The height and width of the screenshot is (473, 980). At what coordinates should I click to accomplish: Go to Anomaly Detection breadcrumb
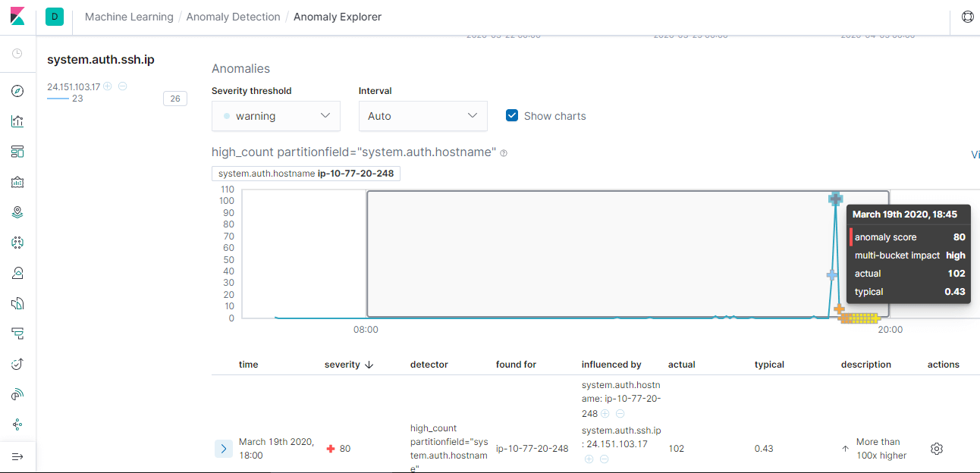pyautogui.click(x=233, y=17)
